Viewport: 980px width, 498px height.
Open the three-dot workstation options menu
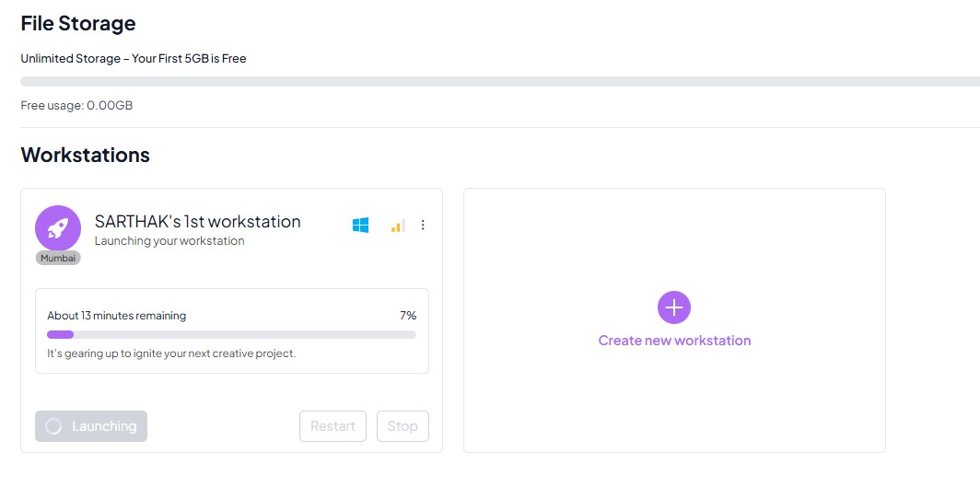coord(423,225)
